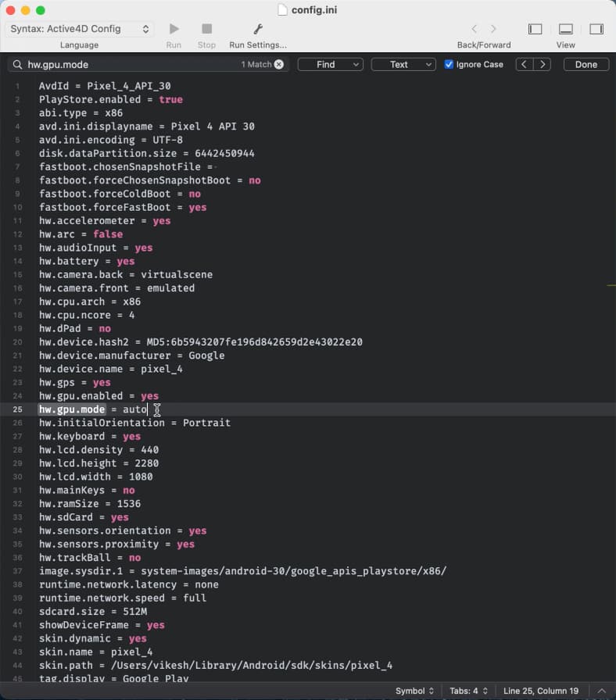Click the hw.gpu.enabled = yes line
Viewport: 616px width, 700px height.
click(x=98, y=395)
